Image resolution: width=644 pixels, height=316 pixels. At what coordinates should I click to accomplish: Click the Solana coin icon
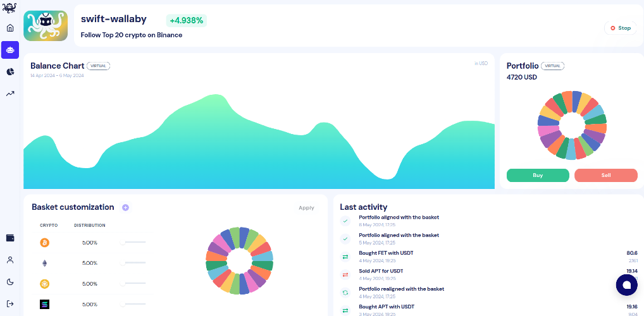click(44, 304)
